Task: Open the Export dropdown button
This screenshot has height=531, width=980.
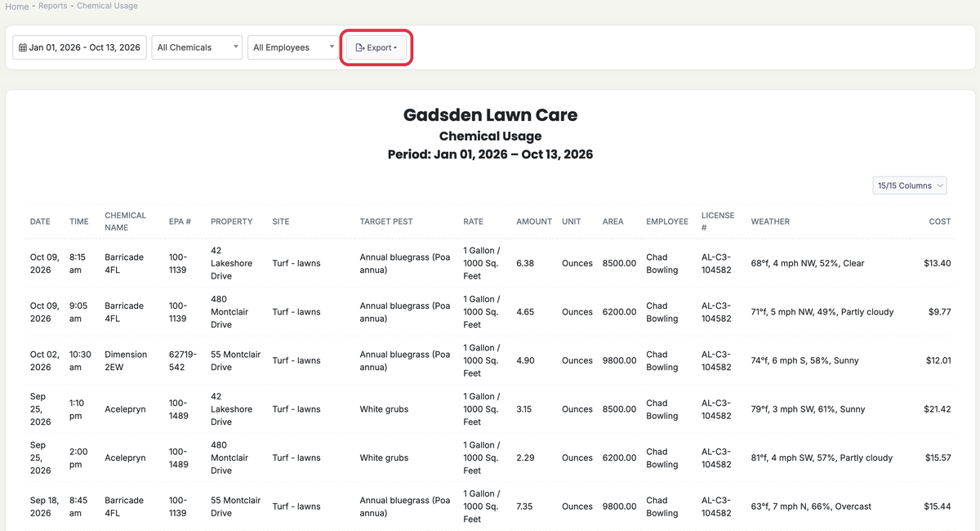Action: click(376, 47)
